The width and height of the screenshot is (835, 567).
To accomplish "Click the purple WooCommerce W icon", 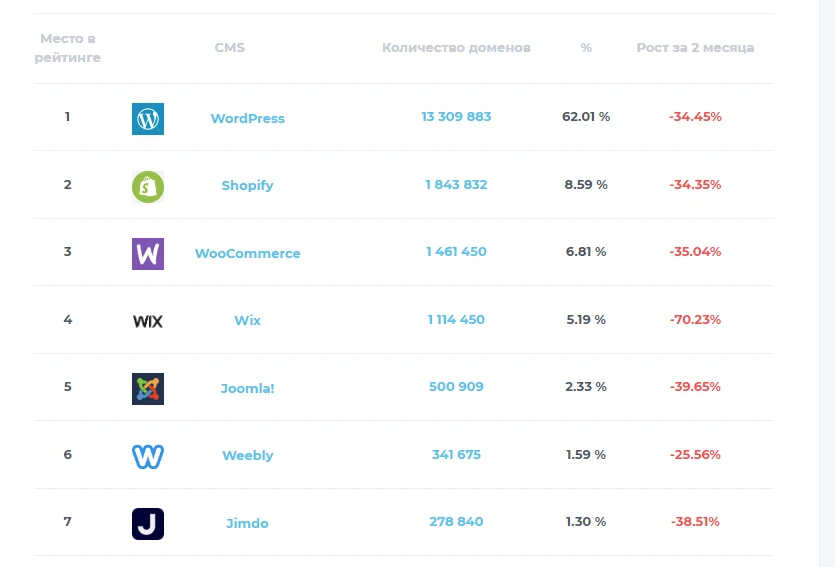I will 148,254.
